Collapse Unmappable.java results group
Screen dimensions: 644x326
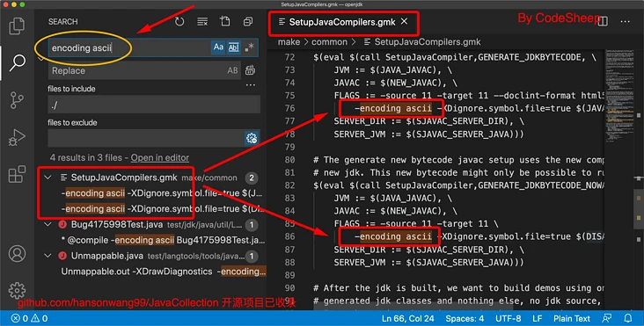click(x=48, y=256)
